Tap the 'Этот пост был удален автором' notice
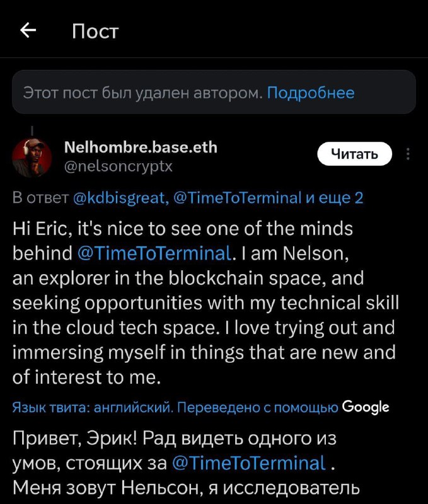 click(142, 93)
